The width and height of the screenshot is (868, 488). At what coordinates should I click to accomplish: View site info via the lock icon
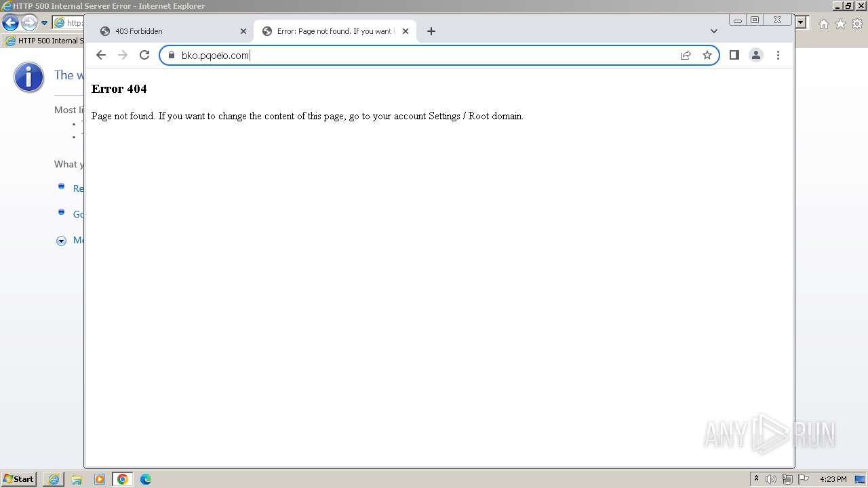point(171,55)
